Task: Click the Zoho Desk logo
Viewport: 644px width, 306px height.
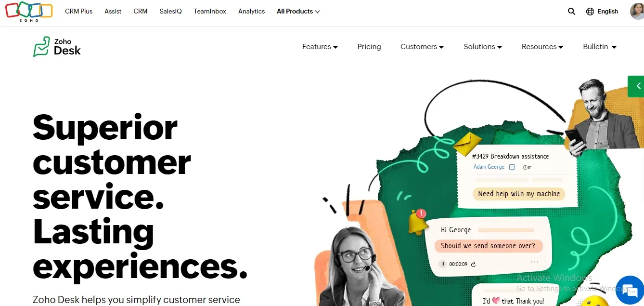Action: 57,47
